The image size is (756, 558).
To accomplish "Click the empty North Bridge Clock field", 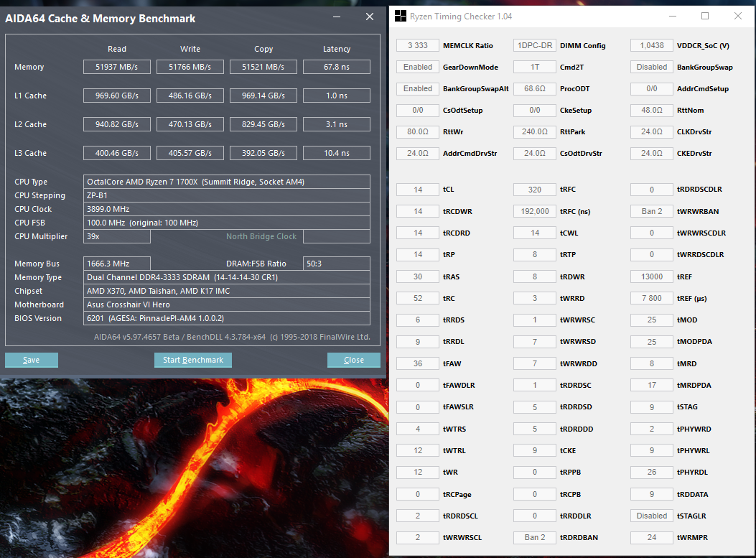I will click(337, 236).
